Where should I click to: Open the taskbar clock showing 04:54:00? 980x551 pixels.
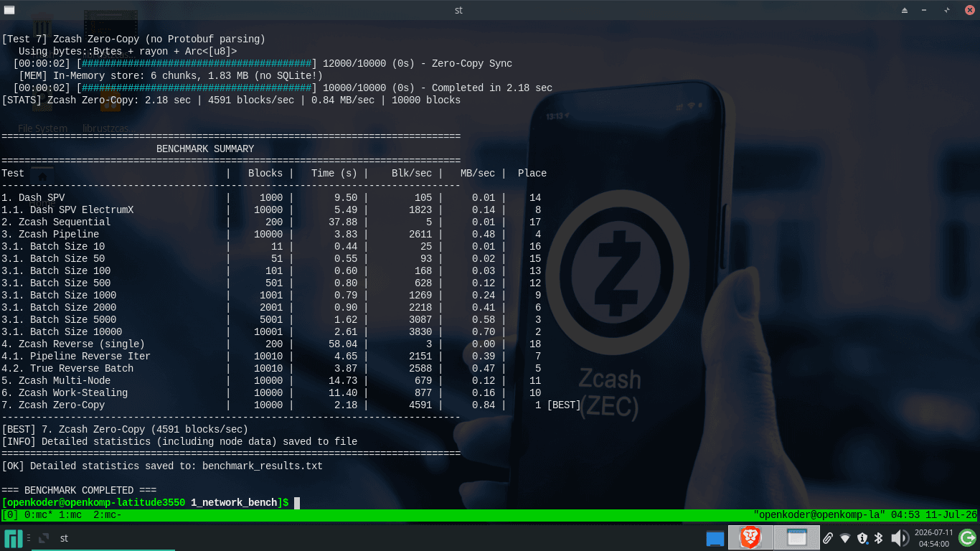(933, 538)
